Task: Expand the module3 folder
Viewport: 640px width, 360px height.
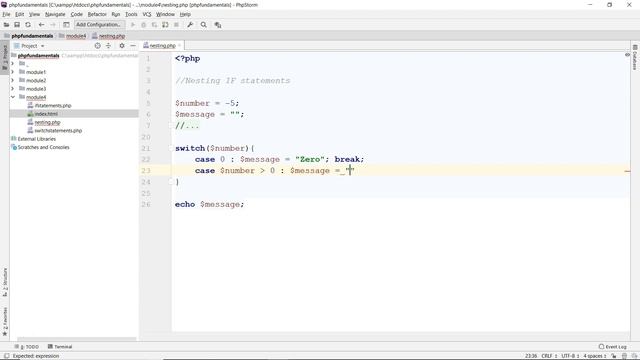Action: coord(13,89)
